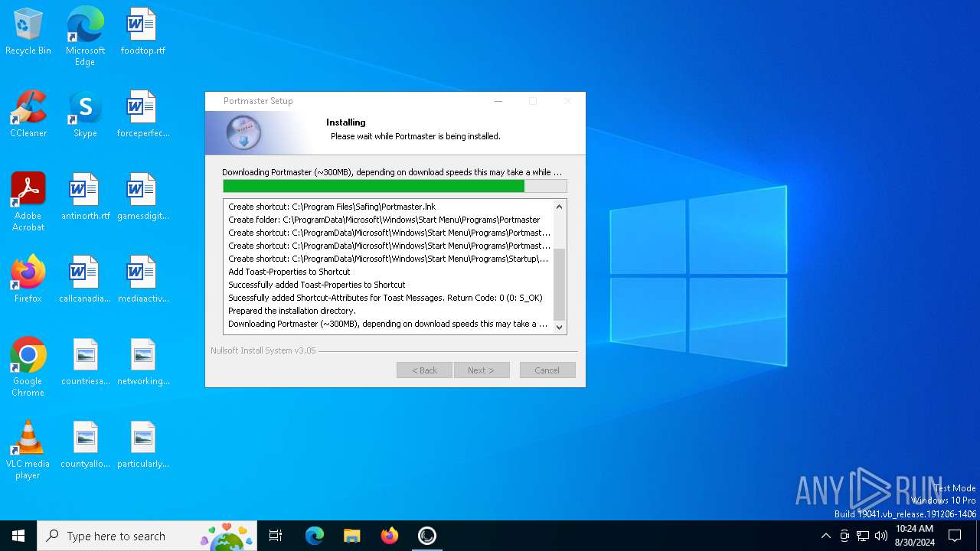This screenshot has height=551, width=980.
Task: Select the VLC media player shortcut
Action: coord(28,450)
